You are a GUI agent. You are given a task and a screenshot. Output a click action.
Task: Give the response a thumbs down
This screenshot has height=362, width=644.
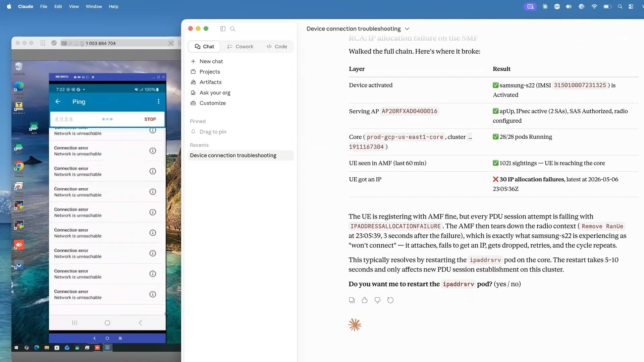coord(377,300)
